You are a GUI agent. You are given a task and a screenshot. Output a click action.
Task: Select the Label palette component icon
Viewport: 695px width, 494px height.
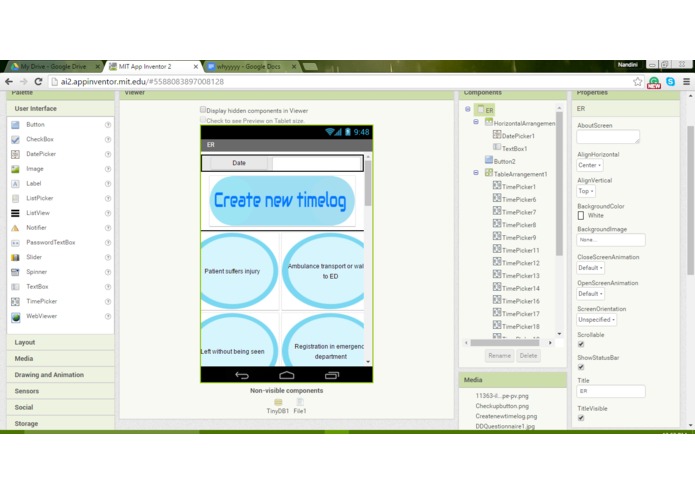pyautogui.click(x=15, y=183)
